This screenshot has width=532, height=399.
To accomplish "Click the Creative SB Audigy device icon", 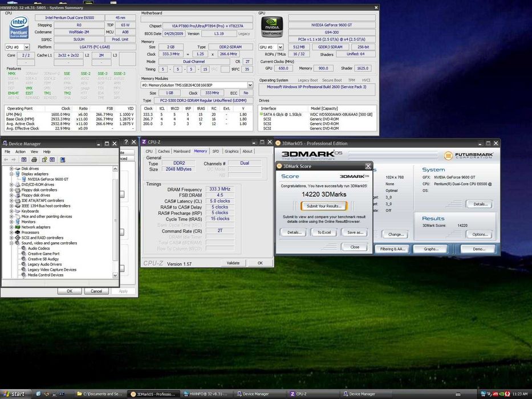I will (24, 259).
